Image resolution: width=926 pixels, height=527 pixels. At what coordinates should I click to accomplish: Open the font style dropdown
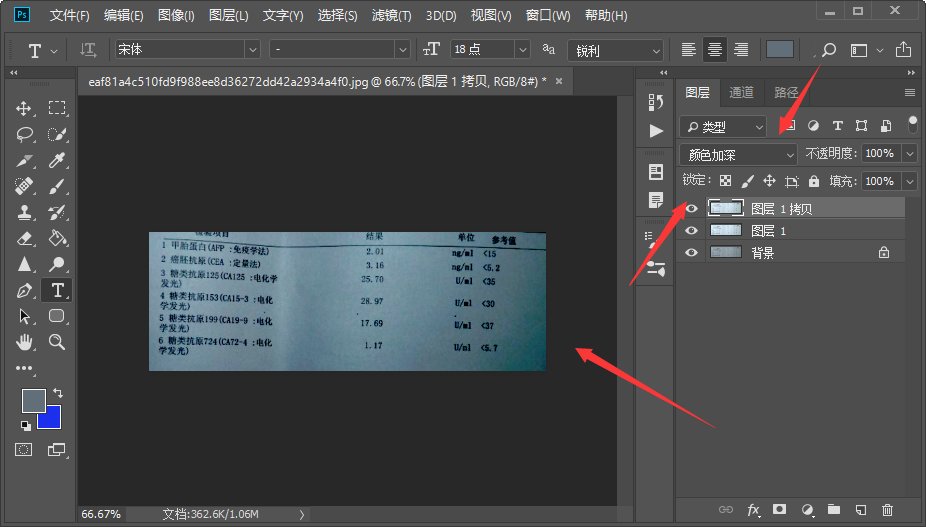pos(402,50)
